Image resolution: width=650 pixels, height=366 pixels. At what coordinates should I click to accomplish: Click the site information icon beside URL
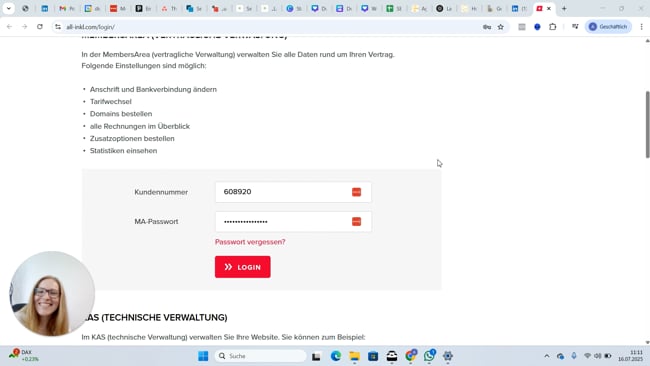pos(58,27)
